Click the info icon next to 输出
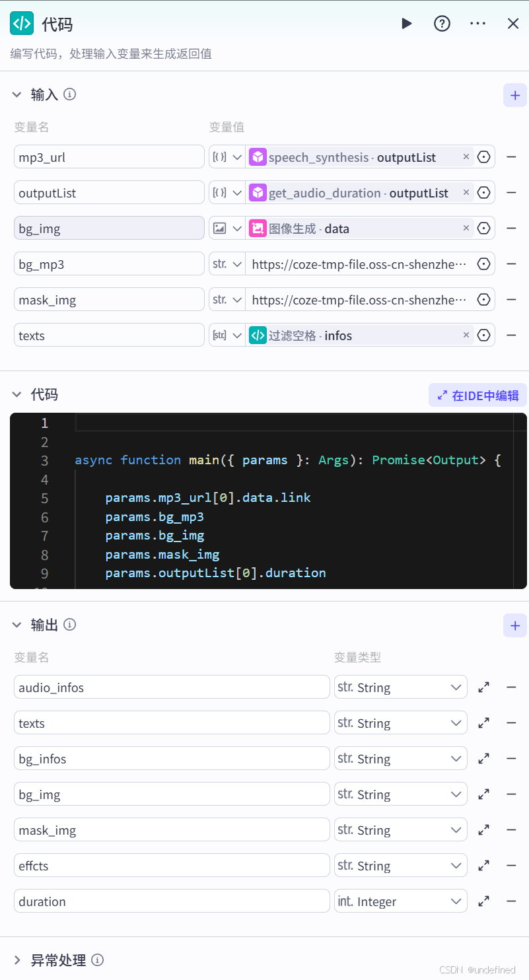The image size is (529, 980). click(x=69, y=624)
